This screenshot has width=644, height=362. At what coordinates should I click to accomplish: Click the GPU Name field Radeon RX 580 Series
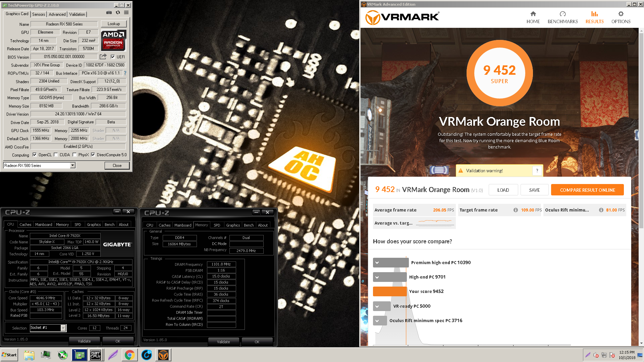(x=64, y=24)
